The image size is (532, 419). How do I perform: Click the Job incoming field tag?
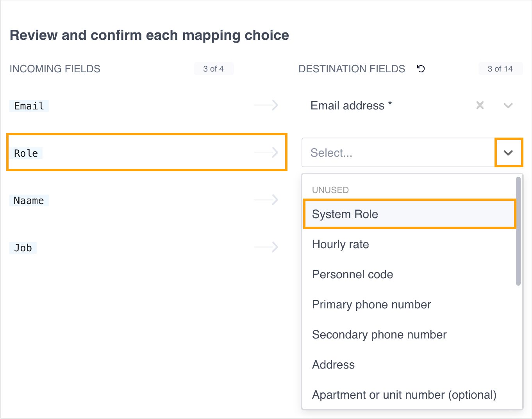tap(23, 248)
